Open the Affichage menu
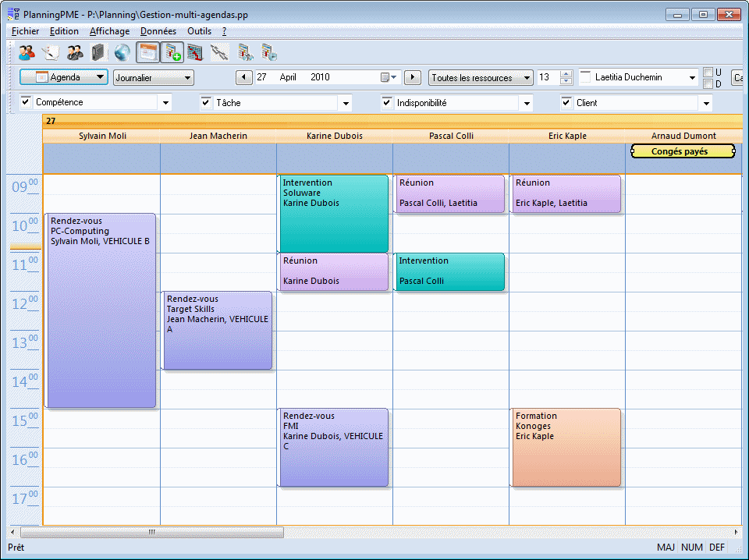 (x=109, y=31)
